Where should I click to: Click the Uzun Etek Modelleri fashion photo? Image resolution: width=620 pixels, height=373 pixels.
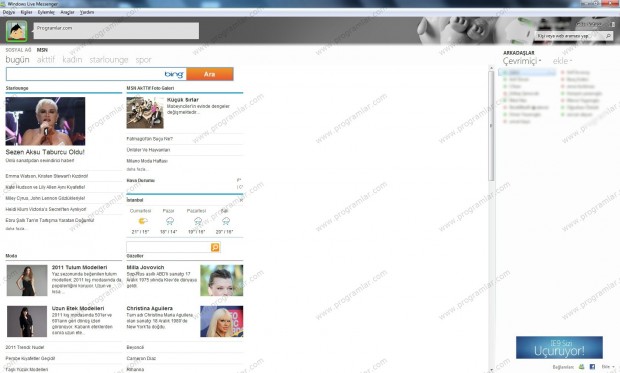[x=27, y=321]
